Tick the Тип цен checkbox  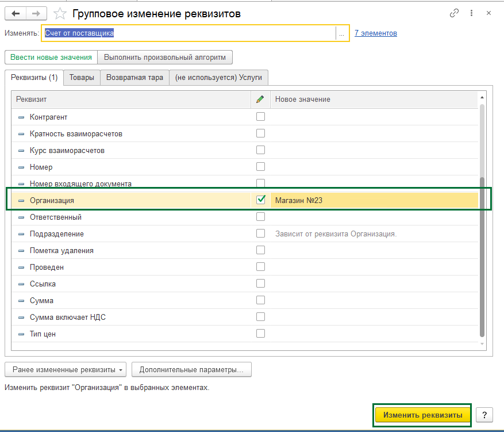260,334
